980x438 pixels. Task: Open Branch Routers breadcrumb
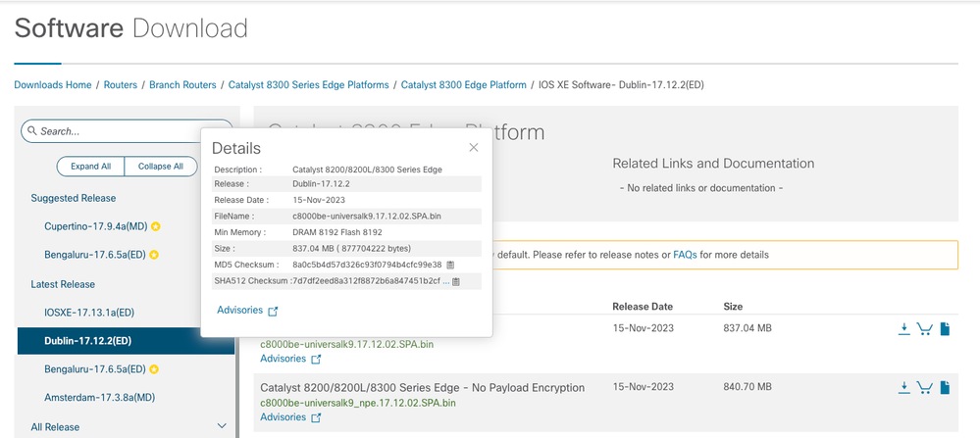point(182,85)
